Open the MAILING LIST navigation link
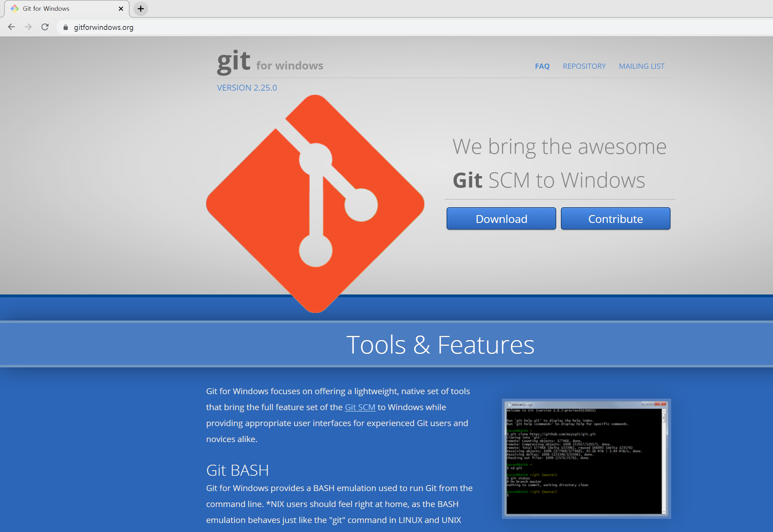Image resolution: width=773 pixels, height=532 pixels. pos(641,66)
